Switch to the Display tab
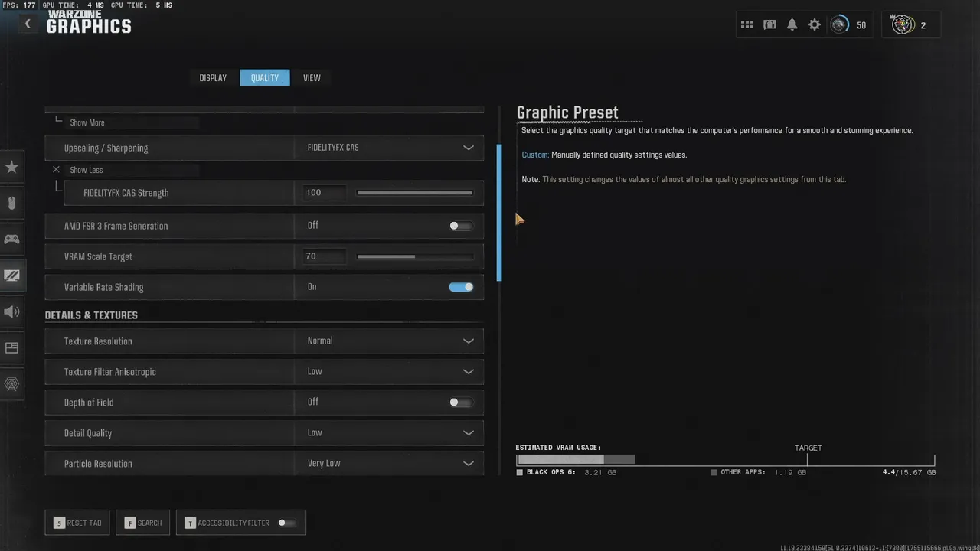This screenshot has width=980, height=551. [x=213, y=77]
